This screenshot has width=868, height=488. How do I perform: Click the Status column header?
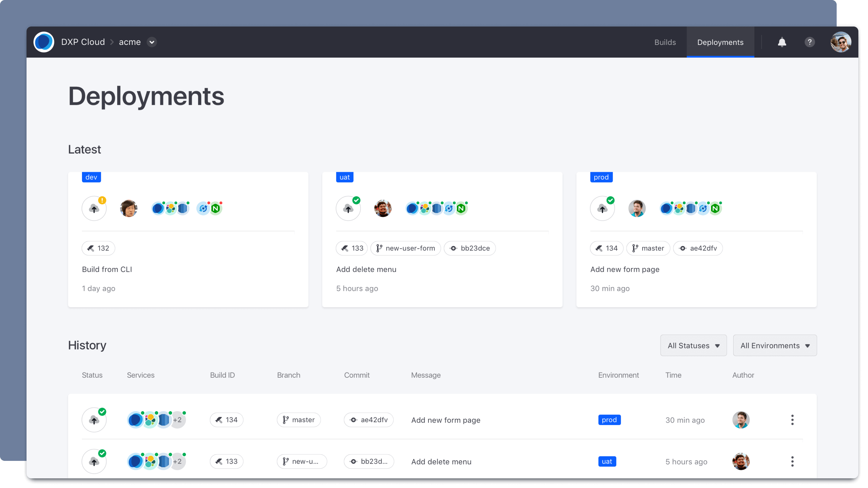92,375
